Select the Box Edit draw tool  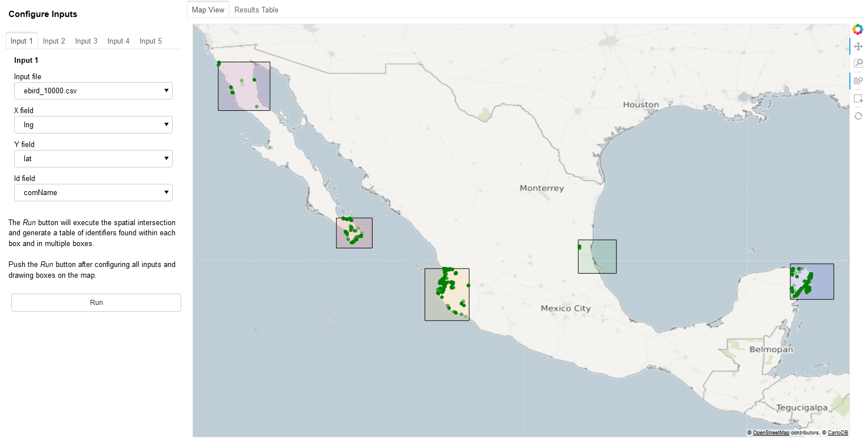click(x=858, y=98)
